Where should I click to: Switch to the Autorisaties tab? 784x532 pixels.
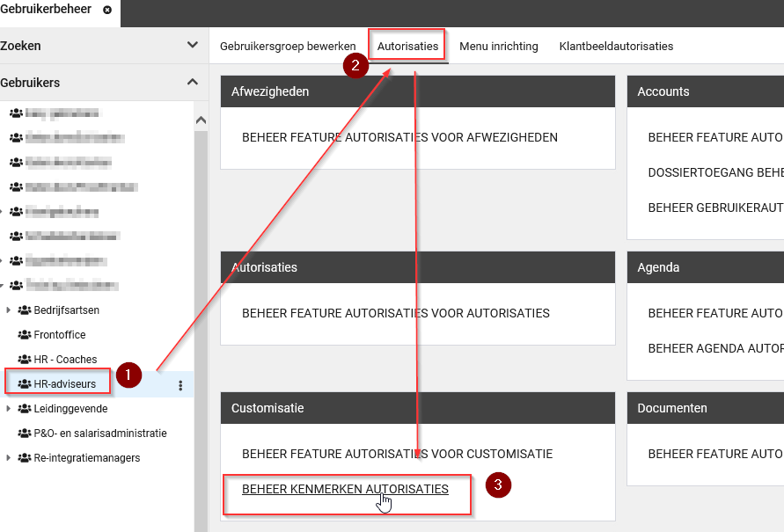(x=407, y=46)
